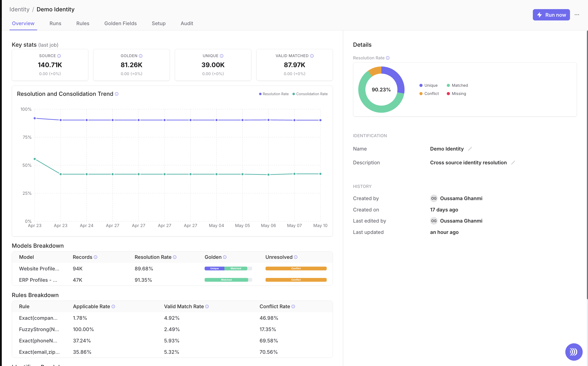Click the Conflict bar in ERP Profiles row
Viewport: 588px width, 366px height.
[x=296, y=280]
